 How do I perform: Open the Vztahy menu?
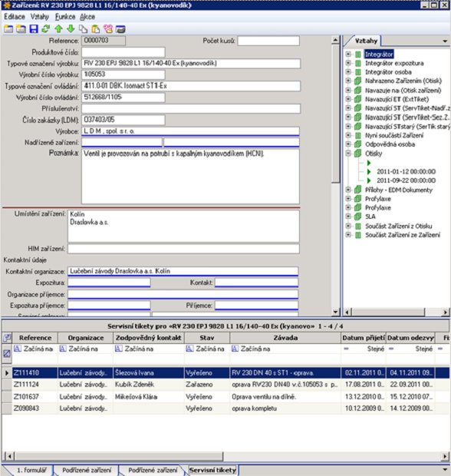[x=40, y=17]
